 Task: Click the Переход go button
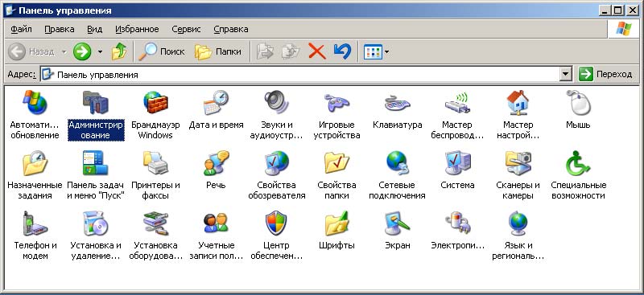pyautogui.click(x=605, y=74)
